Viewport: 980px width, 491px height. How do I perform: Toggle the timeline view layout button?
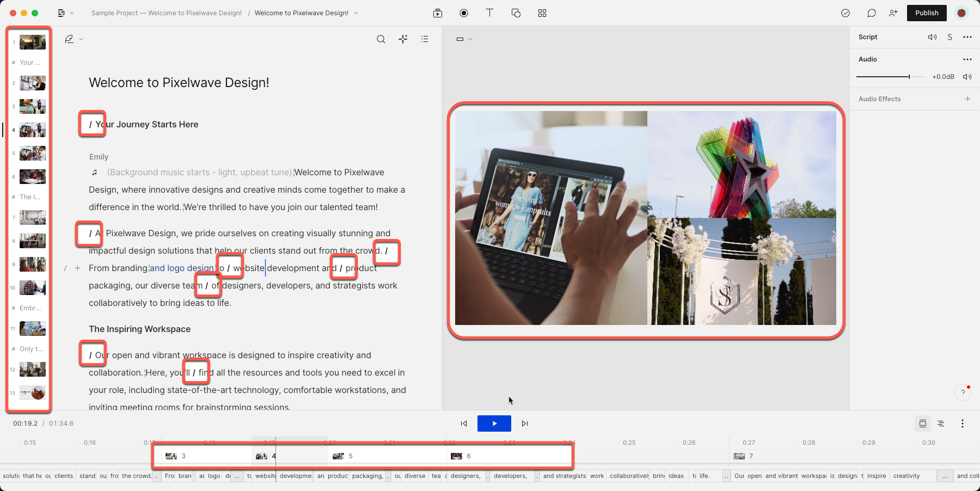coord(923,424)
